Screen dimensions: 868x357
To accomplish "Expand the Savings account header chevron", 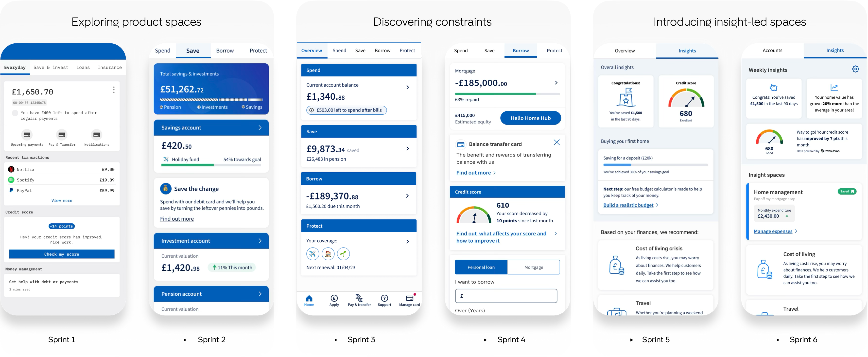I will click(260, 128).
